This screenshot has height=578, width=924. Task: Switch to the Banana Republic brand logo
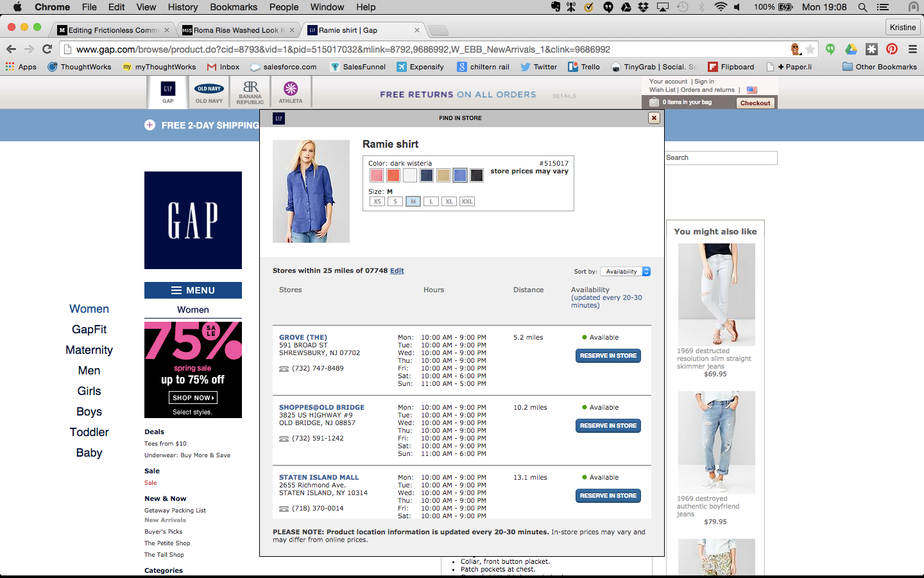point(250,92)
